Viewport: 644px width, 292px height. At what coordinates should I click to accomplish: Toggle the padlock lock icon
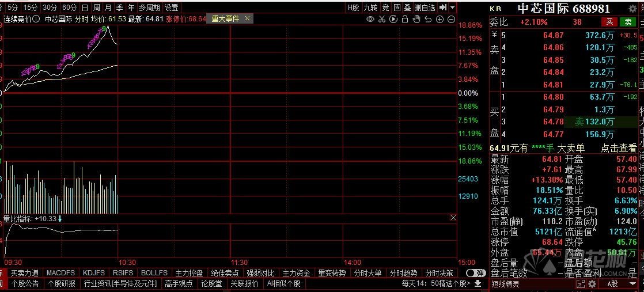click(405, 19)
